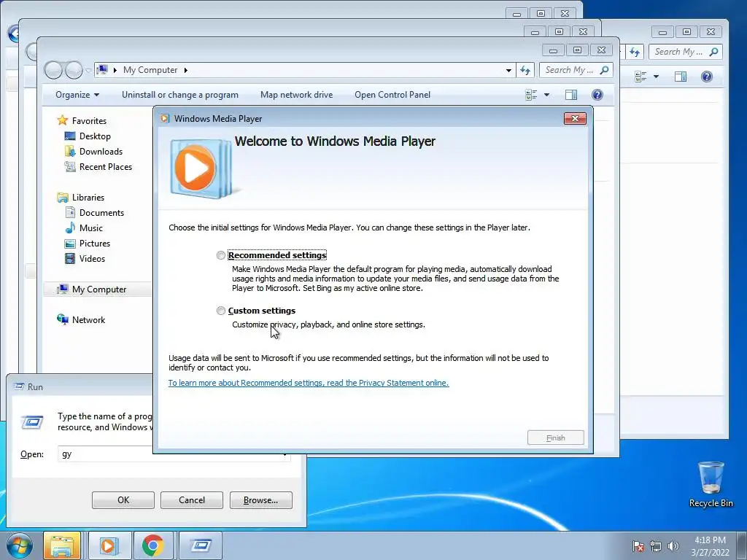Click the Finish button in Media Player
This screenshot has height=560, width=747.
click(555, 437)
